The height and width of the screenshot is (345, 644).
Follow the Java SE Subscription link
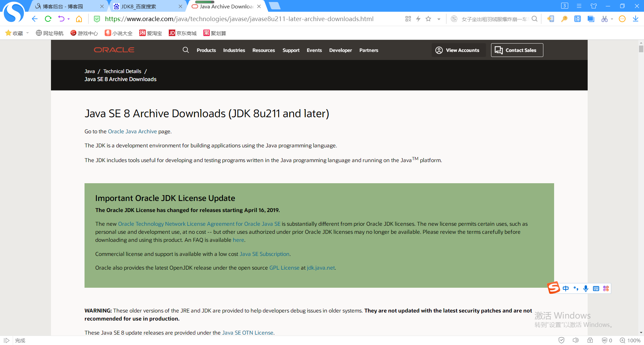[264, 254]
